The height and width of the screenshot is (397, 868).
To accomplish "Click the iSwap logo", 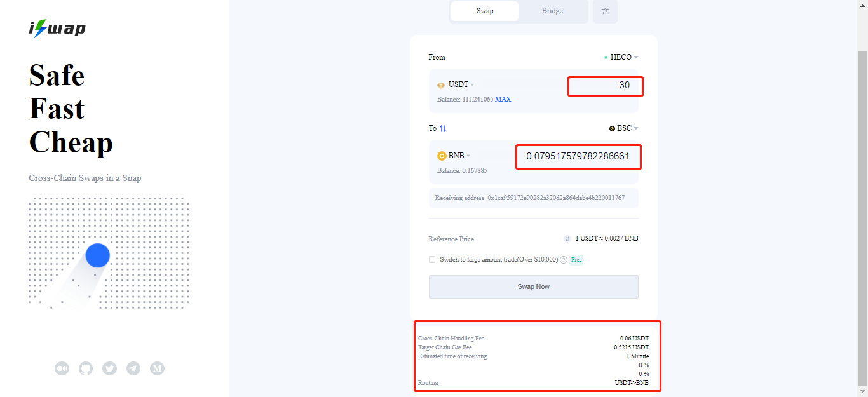I will coord(57,29).
